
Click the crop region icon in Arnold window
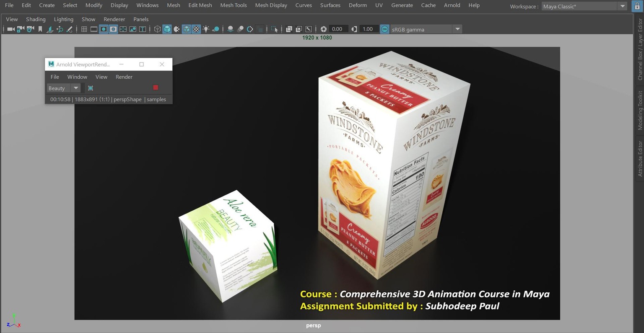coord(91,88)
